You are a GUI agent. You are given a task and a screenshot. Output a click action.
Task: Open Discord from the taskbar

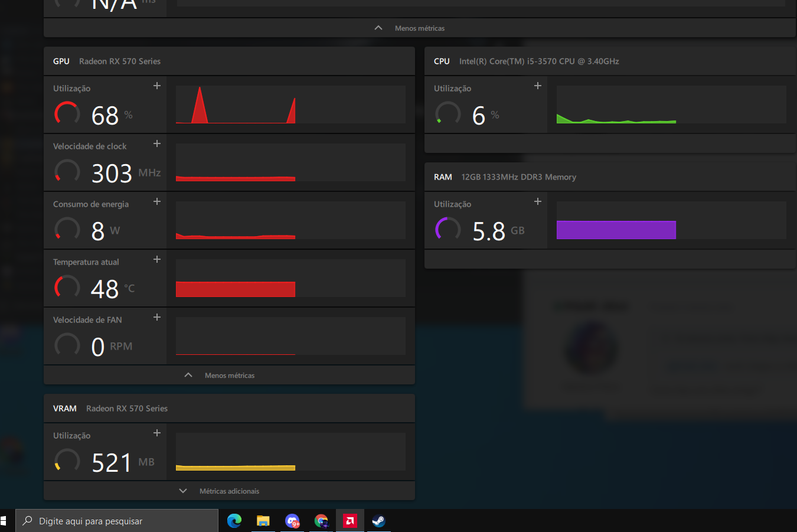(x=292, y=521)
